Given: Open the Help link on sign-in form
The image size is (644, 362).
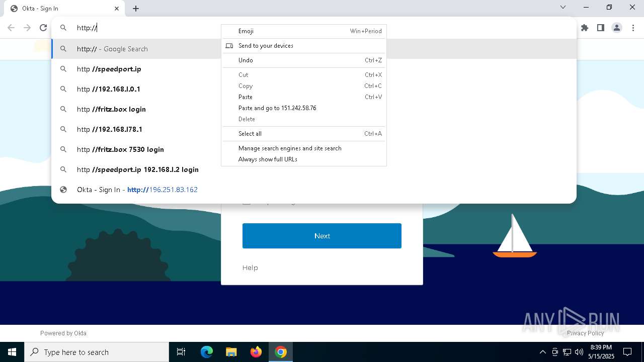Looking at the screenshot, I should click(x=250, y=267).
